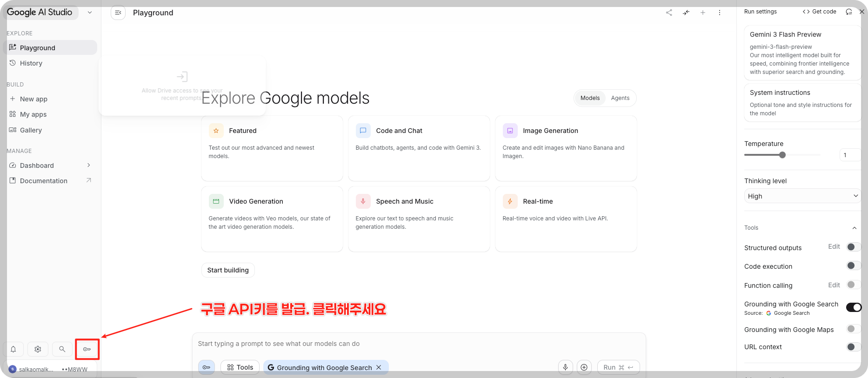Click the Temperature value field
Image resolution: width=868 pixels, height=378 pixels.
click(850, 155)
